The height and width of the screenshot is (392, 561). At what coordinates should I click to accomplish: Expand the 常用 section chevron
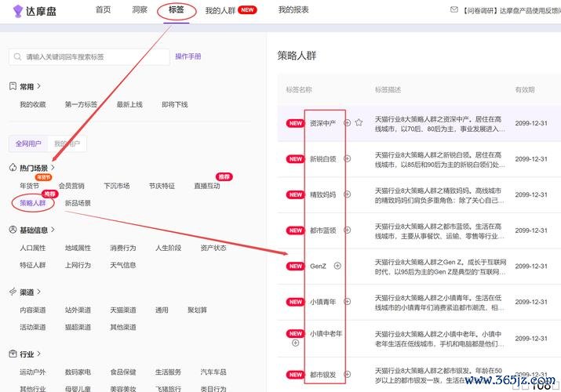(38, 86)
